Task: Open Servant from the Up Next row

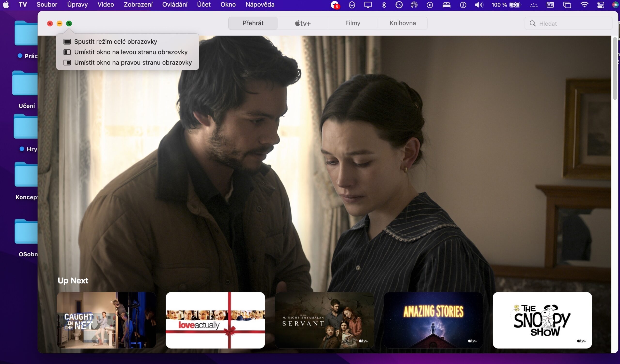Action: click(x=324, y=320)
